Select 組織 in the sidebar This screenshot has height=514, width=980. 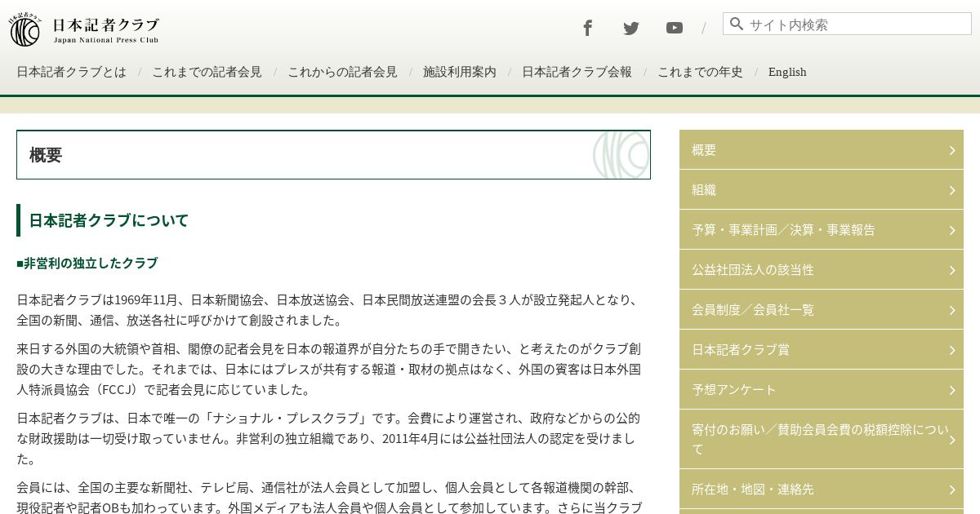pyautogui.click(x=822, y=189)
